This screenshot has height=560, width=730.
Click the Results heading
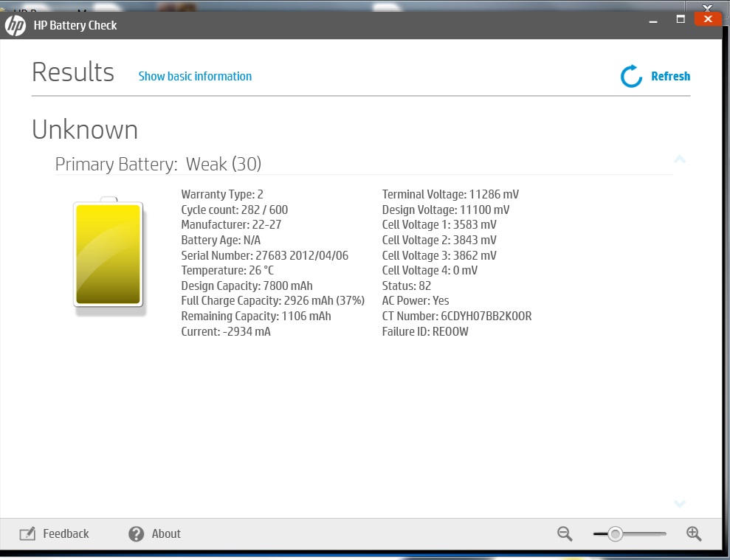[72, 71]
